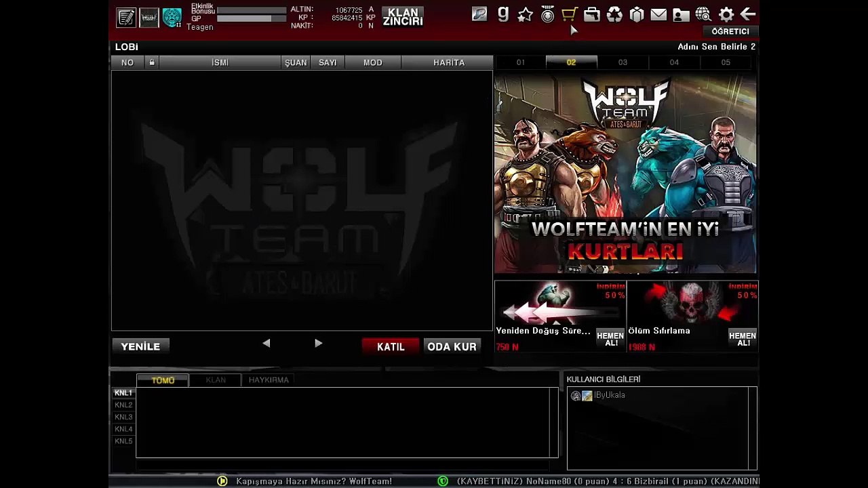
Task: Open the notepad icon at top left
Action: (x=126, y=18)
